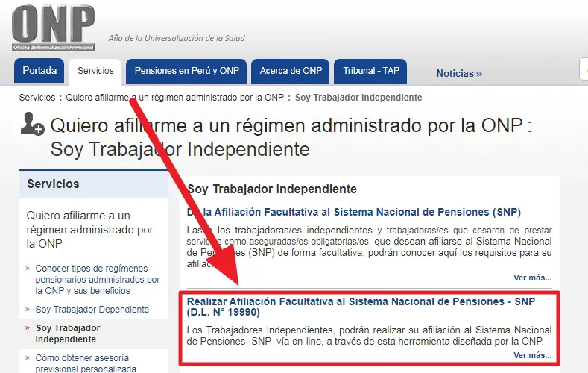Open Conocer tipos de regímenes pensionarios link

(x=98, y=280)
